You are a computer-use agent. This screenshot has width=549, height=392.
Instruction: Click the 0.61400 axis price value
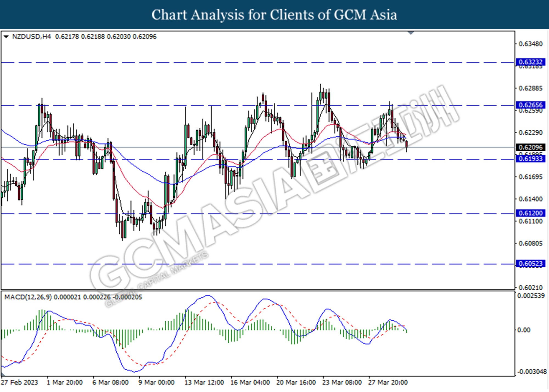[530, 199]
